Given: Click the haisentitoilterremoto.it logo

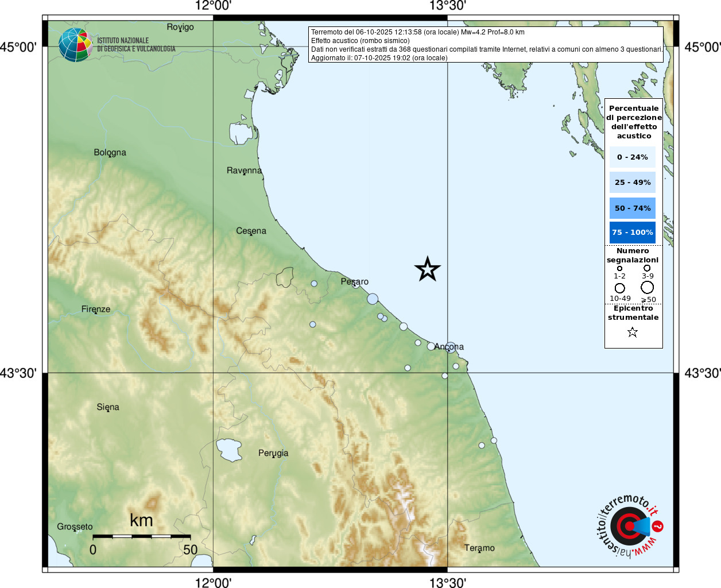Looking at the screenshot, I should point(630,525).
